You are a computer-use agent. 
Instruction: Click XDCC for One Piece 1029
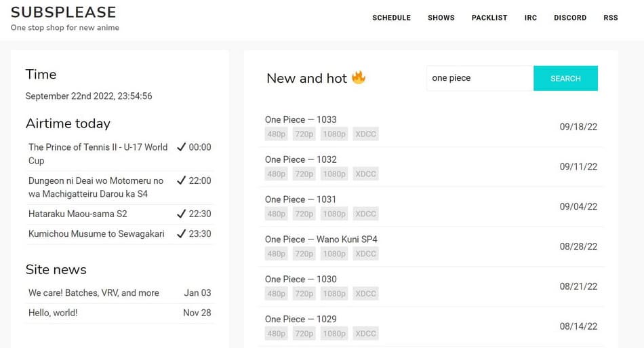coord(365,334)
